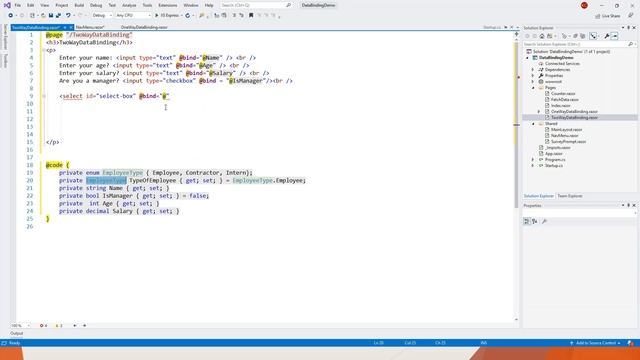
Task: Select Index.razor in Solution Explorer
Action: click(x=560, y=106)
